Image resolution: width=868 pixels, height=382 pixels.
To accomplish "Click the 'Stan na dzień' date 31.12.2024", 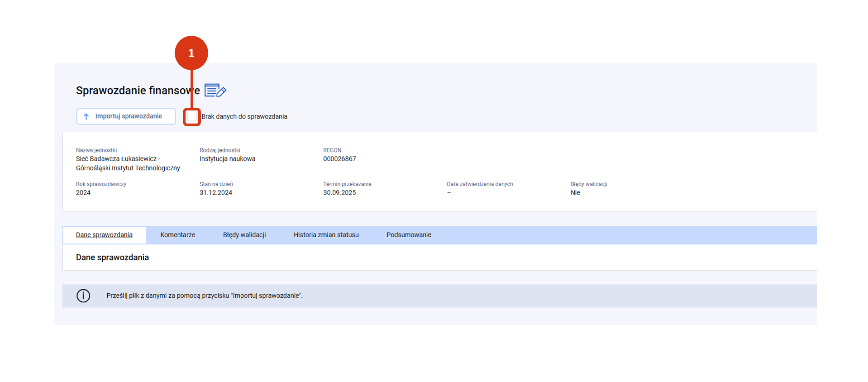I will tap(216, 193).
